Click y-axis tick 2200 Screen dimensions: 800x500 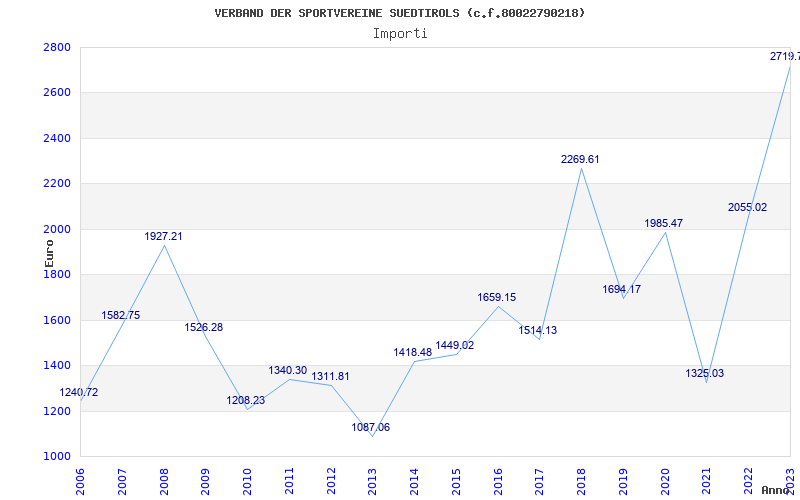coord(57,184)
